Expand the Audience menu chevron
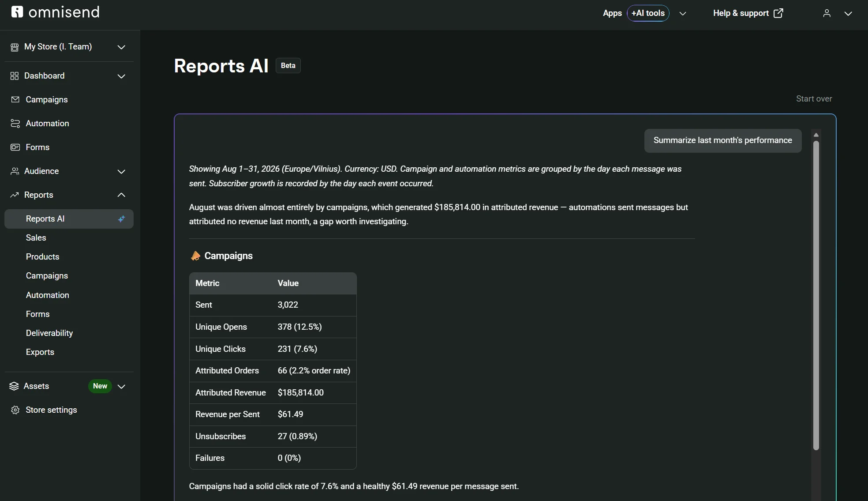The width and height of the screenshot is (868, 501). click(121, 172)
